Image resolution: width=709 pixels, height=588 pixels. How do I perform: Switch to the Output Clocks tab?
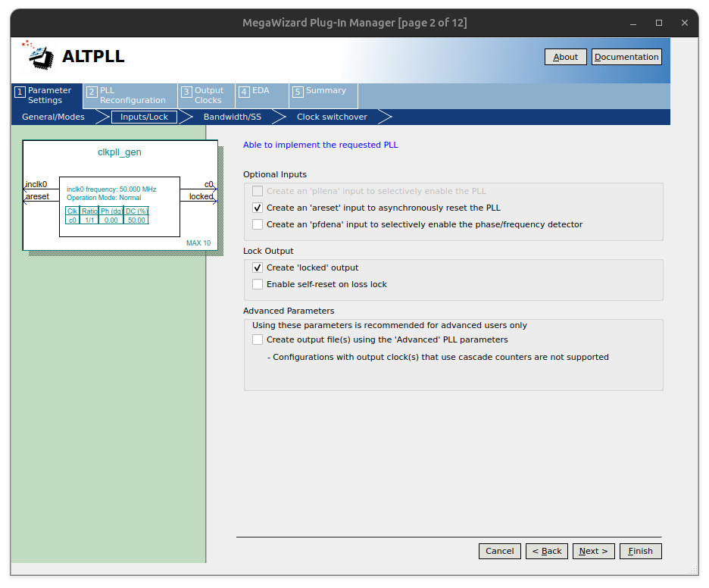click(x=206, y=95)
